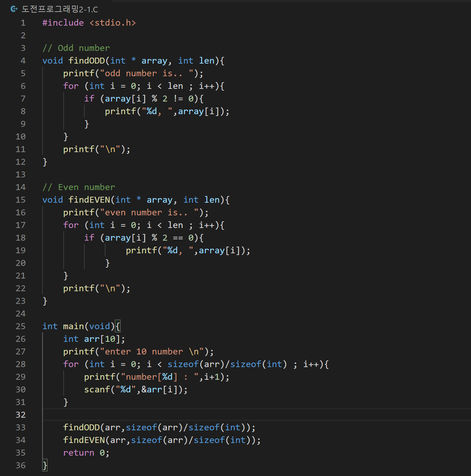The width and height of the screenshot is (471, 476).
Task: Click 'for' keyword on line 28
Action: coord(71,364)
